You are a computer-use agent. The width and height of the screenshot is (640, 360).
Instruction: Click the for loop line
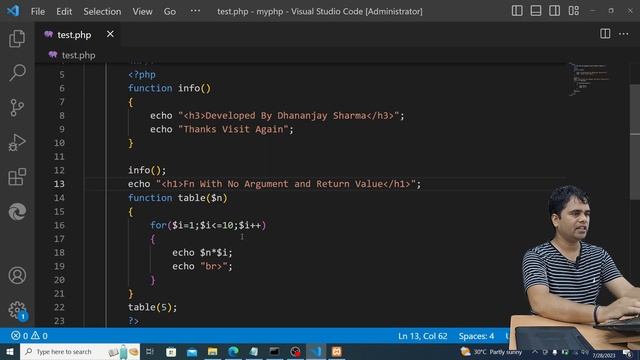(x=208, y=225)
